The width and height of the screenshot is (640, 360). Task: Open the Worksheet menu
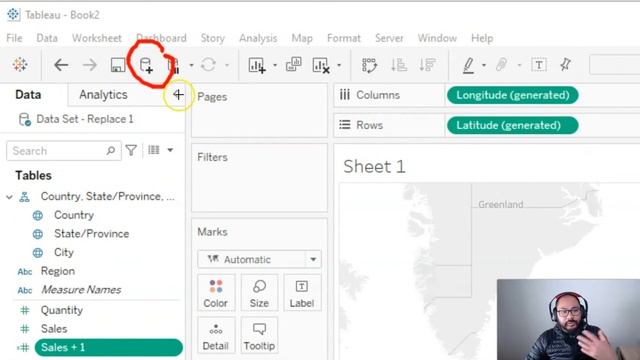(x=97, y=38)
